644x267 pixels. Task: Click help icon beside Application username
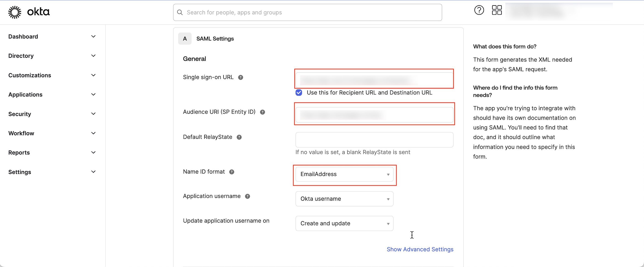247,197
